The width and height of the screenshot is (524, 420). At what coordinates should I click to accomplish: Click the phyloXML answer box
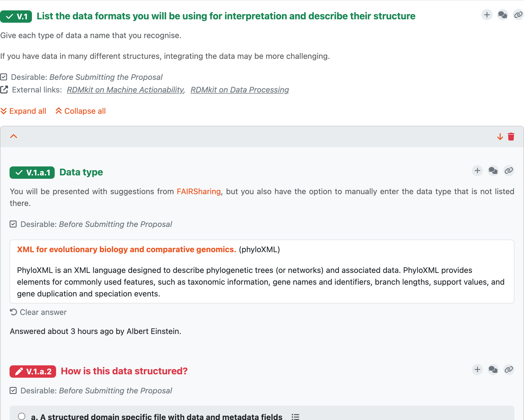click(262, 271)
